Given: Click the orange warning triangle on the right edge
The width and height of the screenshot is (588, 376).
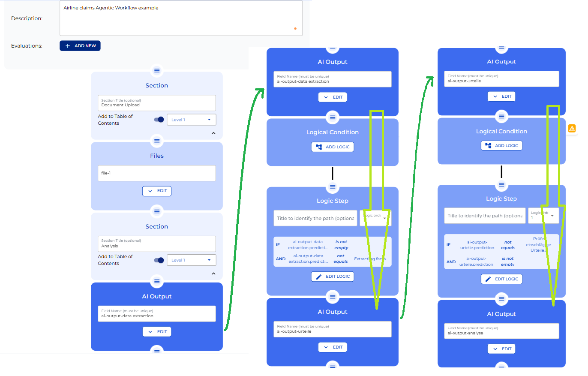Looking at the screenshot, I should (x=572, y=128).
